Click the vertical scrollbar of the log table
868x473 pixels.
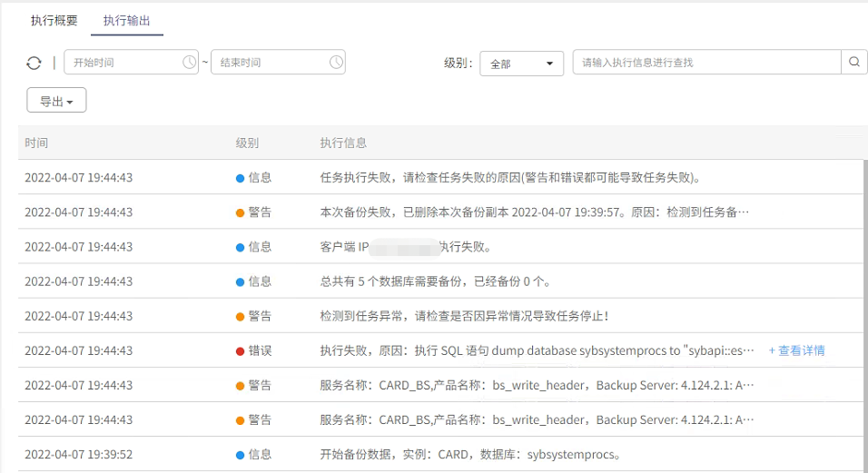coord(865,315)
